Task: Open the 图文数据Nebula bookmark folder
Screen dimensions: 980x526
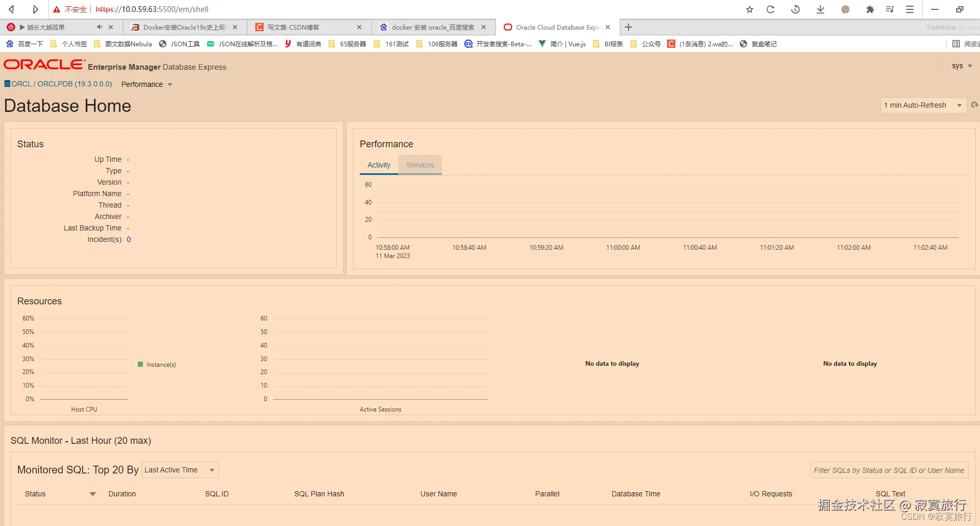Action: click(123, 44)
